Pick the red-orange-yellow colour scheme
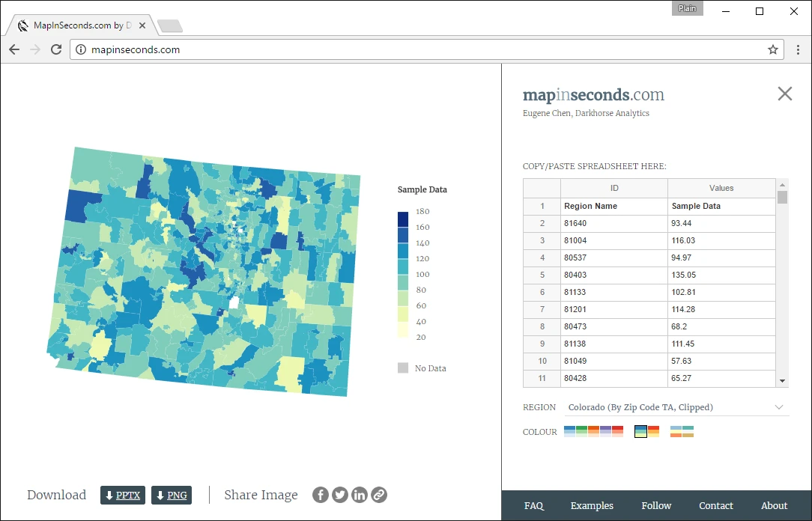Screen dimensions: 812x521 tap(653, 431)
